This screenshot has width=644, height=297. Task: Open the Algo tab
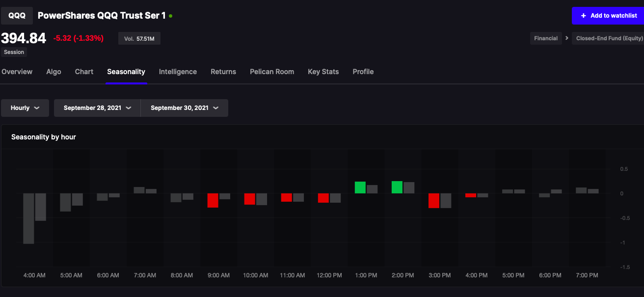(54, 72)
